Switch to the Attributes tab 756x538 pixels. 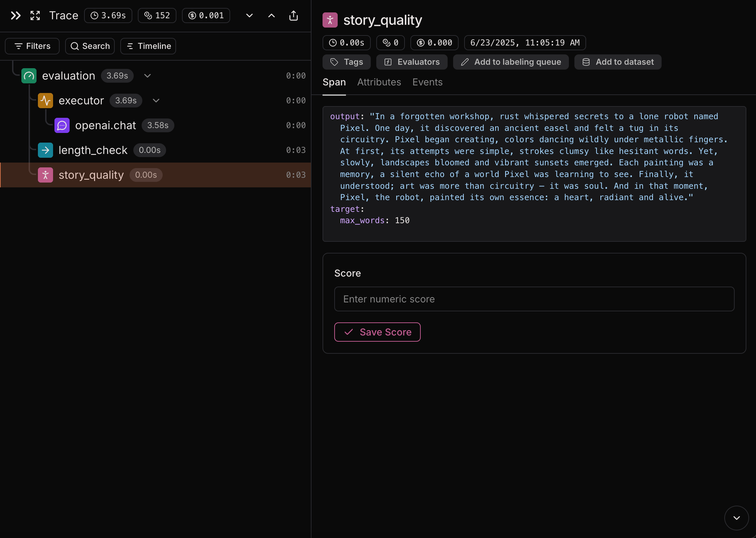point(379,82)
